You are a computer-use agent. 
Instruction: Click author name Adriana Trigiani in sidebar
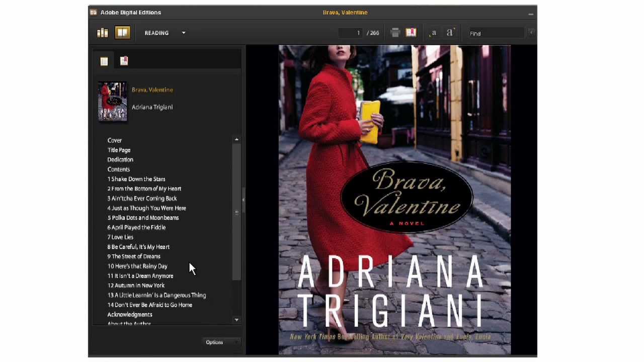152,107
